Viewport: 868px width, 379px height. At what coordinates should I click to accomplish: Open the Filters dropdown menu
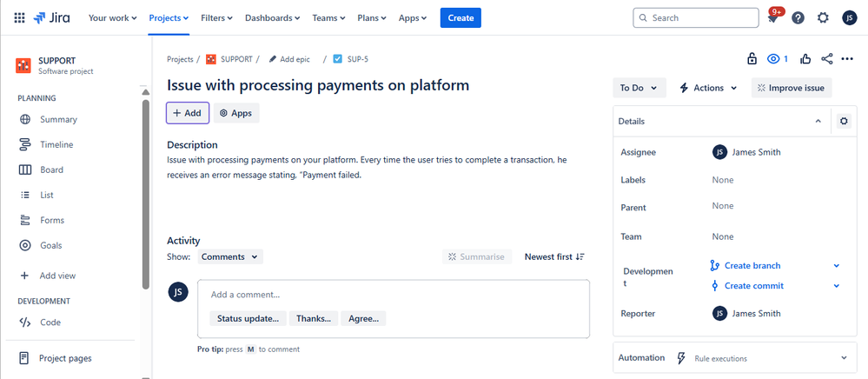pos(217,17)
